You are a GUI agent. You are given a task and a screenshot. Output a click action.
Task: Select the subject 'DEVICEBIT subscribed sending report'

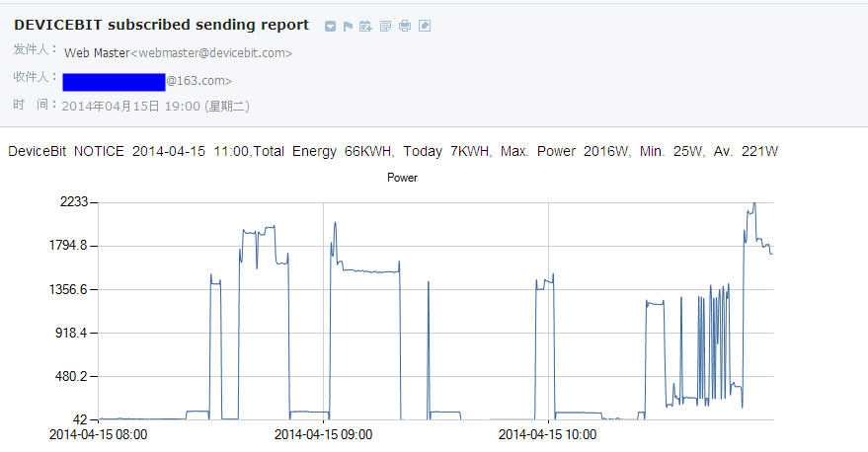coord(162,25)
